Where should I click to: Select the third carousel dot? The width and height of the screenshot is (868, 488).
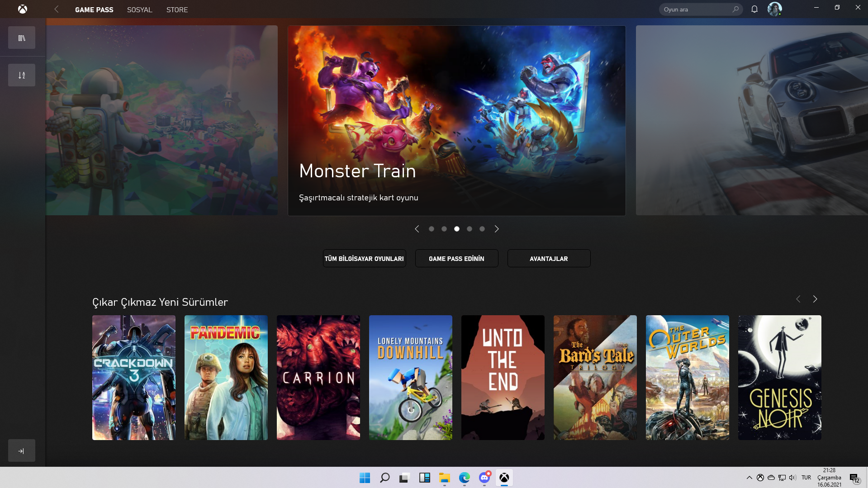tap(457, 229)
